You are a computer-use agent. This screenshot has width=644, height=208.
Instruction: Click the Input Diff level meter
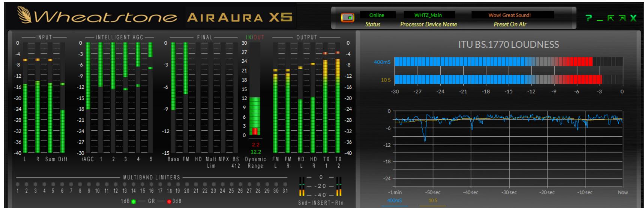tap(63, 97)
